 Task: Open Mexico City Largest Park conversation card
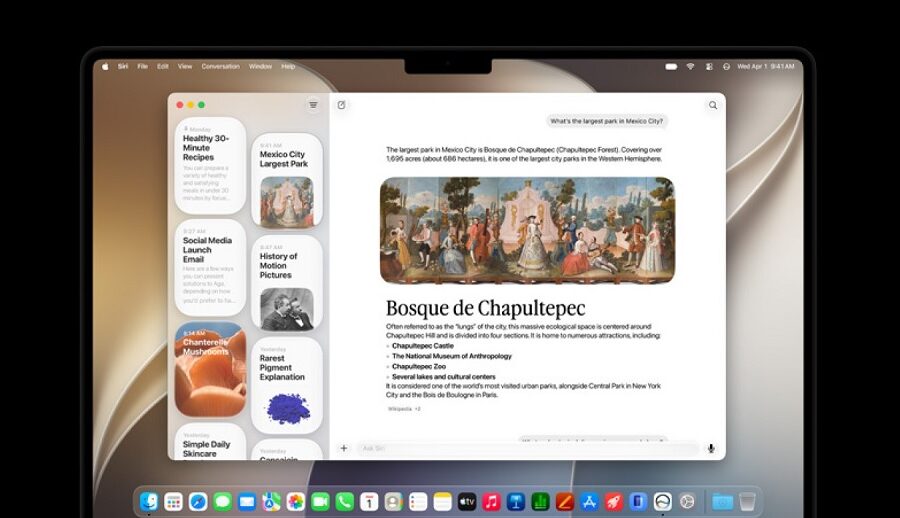[287, 181]
